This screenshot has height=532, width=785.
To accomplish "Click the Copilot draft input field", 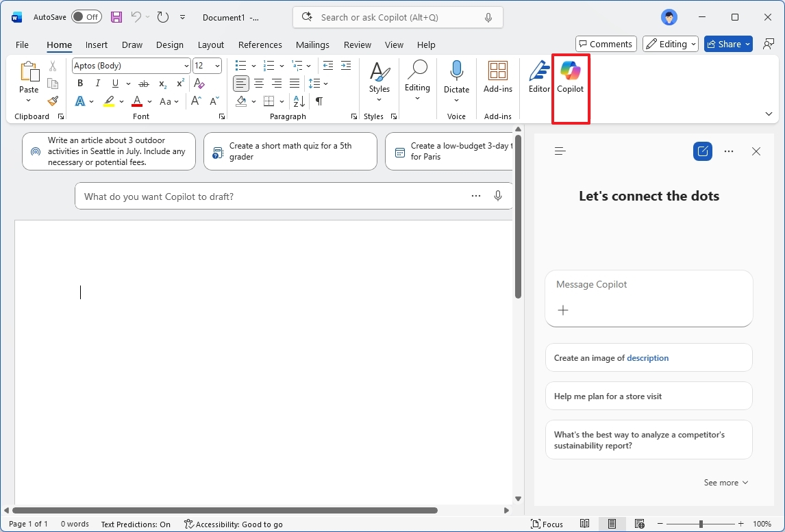I will (x=274, y=196).
